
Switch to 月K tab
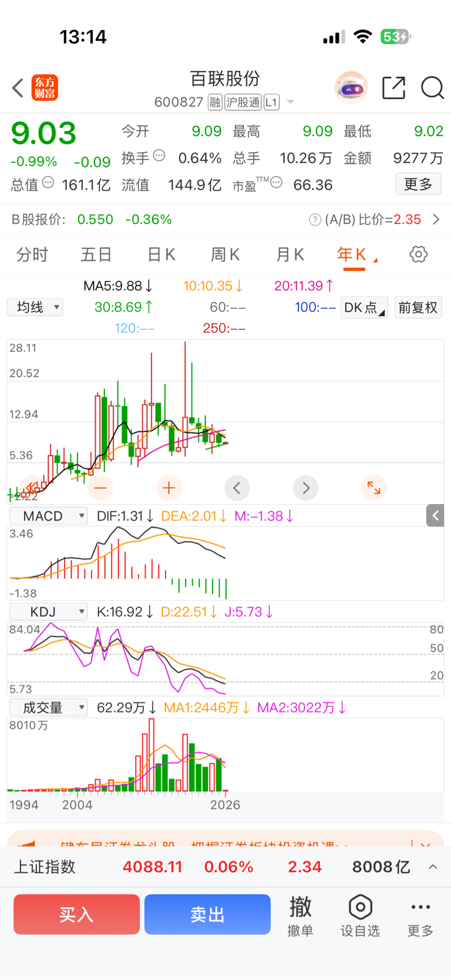[290, 255]
